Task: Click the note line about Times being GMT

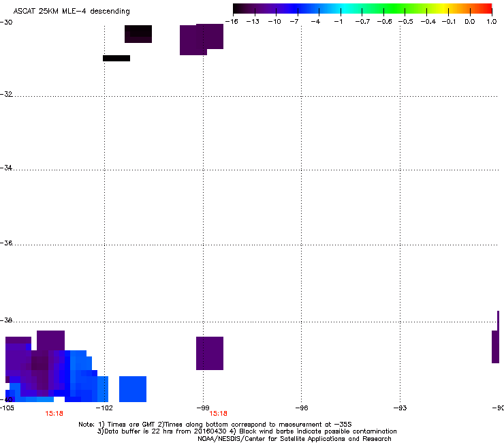Action: coord(215,425)
